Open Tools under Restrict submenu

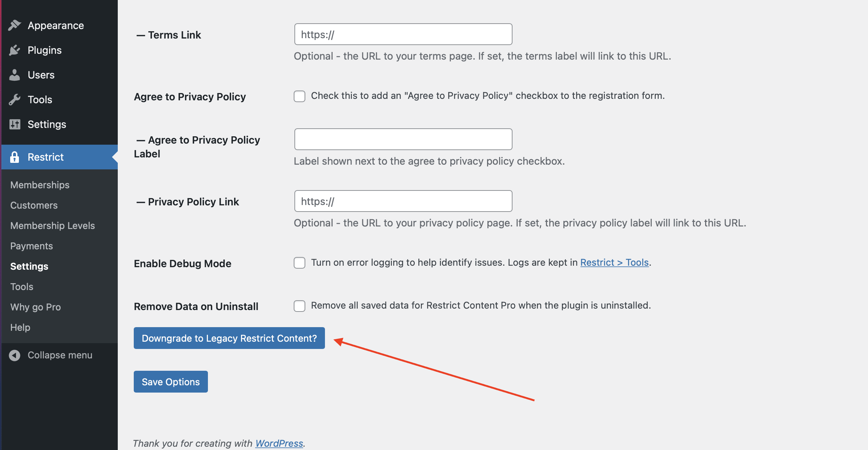(x=21, y=286)
